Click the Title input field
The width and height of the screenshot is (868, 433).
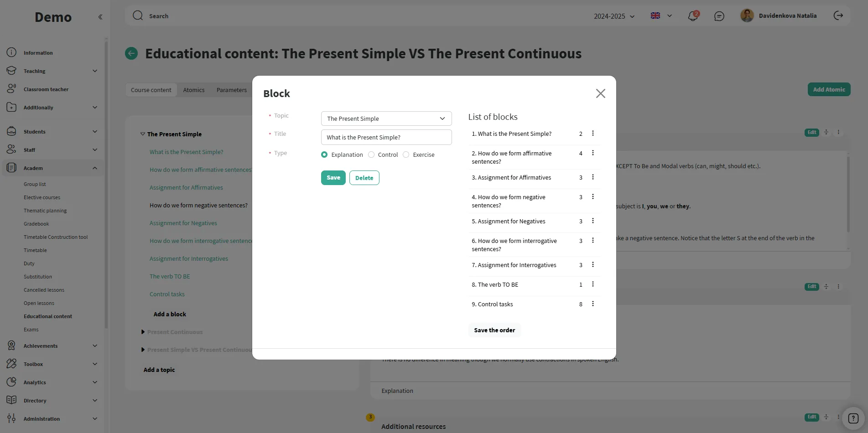pos(386,137)
